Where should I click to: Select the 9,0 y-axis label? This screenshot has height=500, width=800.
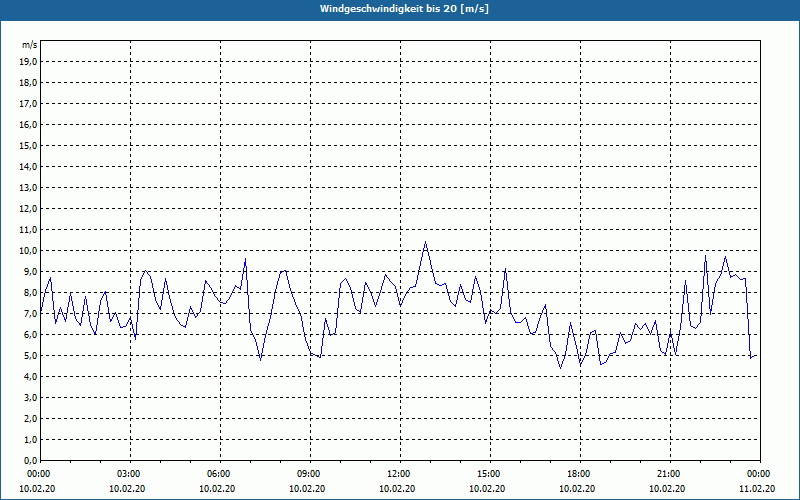30,271
